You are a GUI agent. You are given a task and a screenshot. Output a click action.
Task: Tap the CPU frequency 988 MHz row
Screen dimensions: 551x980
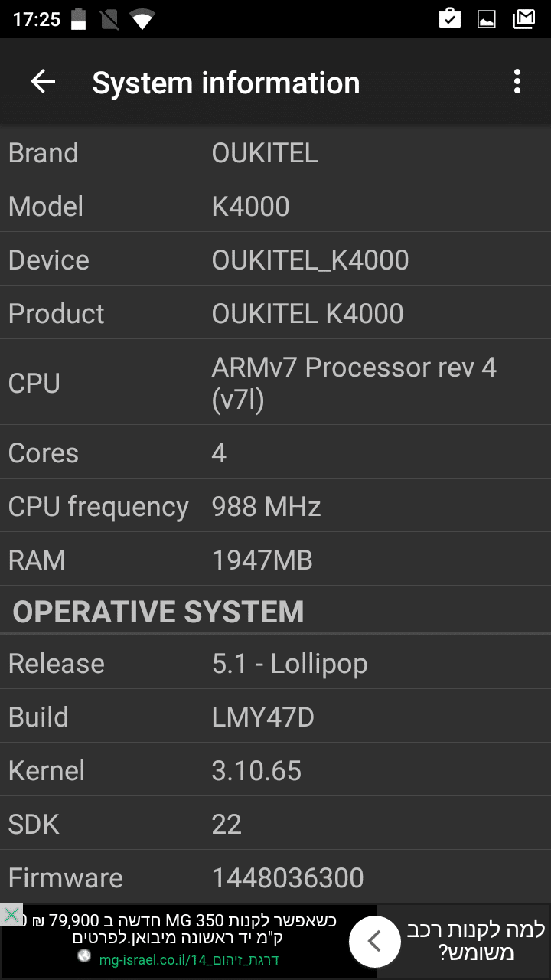point(275,507)
